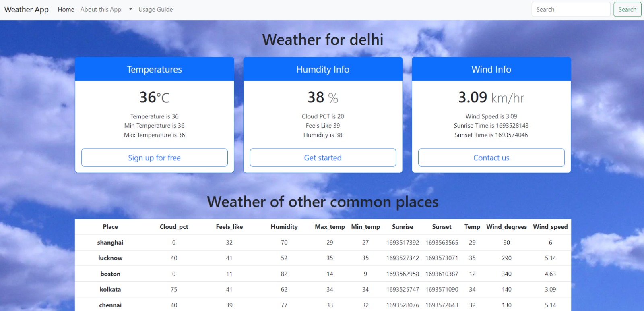Screen dimensions: 644x311
Task: Focus the Search input field
Action: [x=571, y=10]
